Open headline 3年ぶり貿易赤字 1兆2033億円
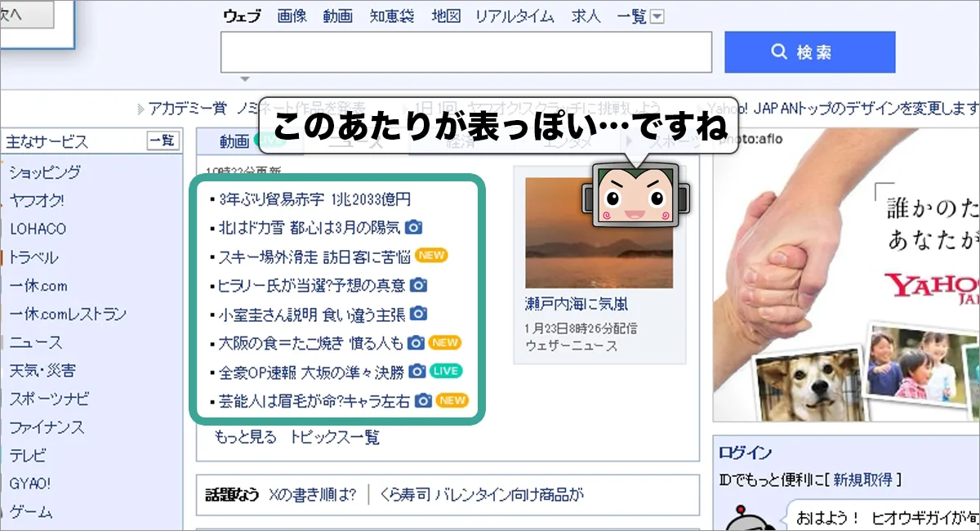The width and height of the screenshot is (980, 531). click(x=314, y=199)
